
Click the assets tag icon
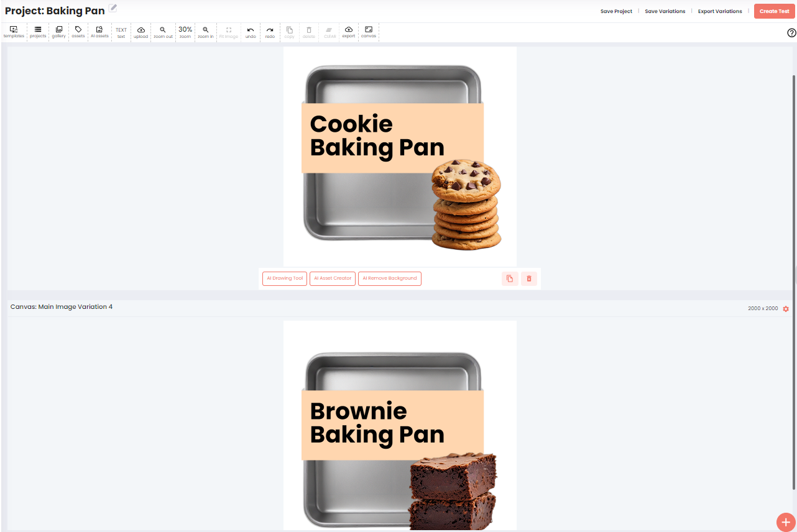tap(78, 32)
